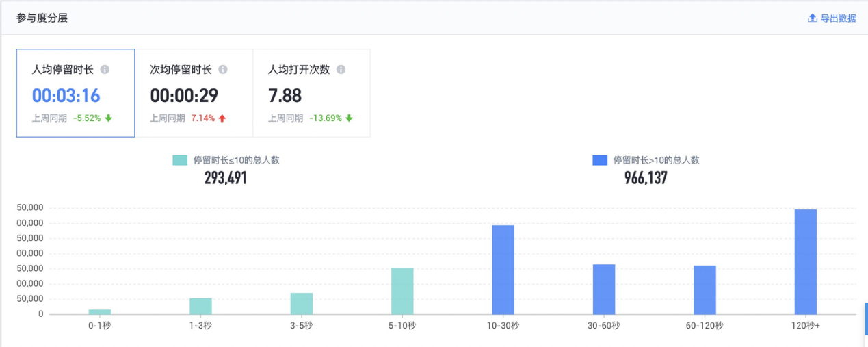
Task: Click the 5-10秒 axis label
Action: click(402, 325)
